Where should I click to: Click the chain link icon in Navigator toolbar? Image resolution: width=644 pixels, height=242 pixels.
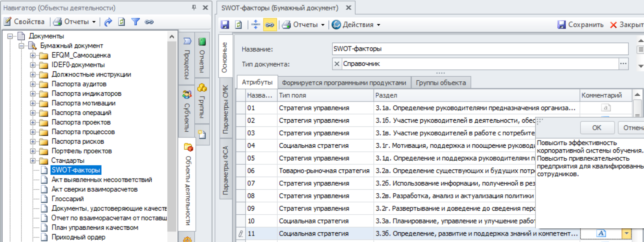[149, 22]
